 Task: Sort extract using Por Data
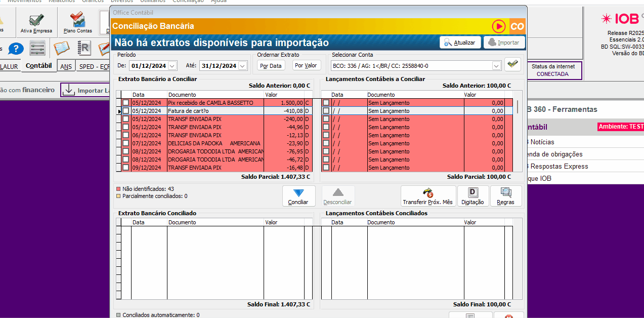271,65
